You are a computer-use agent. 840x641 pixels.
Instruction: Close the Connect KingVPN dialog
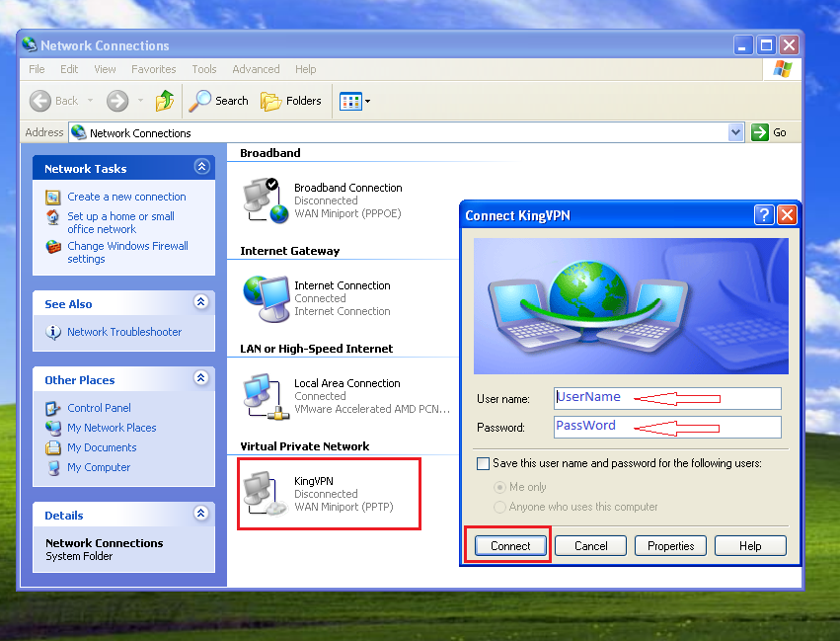[787, 215]
